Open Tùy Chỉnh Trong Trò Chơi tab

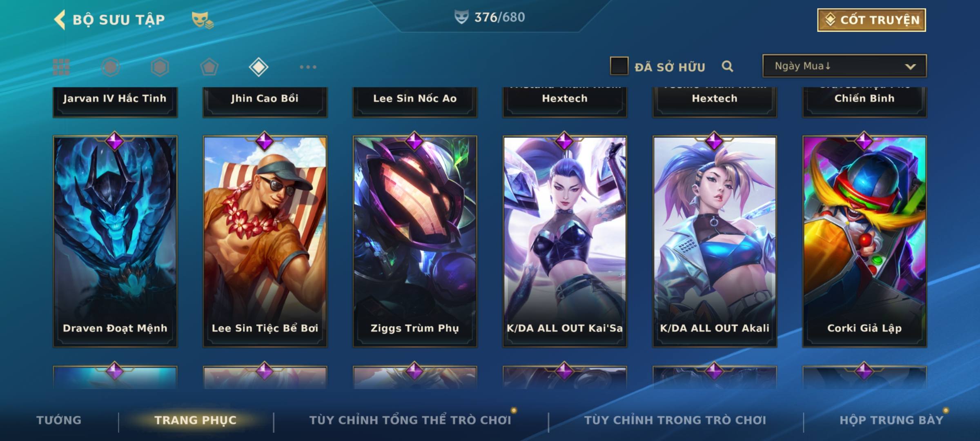pyautogui.click(x=675, y=420)
